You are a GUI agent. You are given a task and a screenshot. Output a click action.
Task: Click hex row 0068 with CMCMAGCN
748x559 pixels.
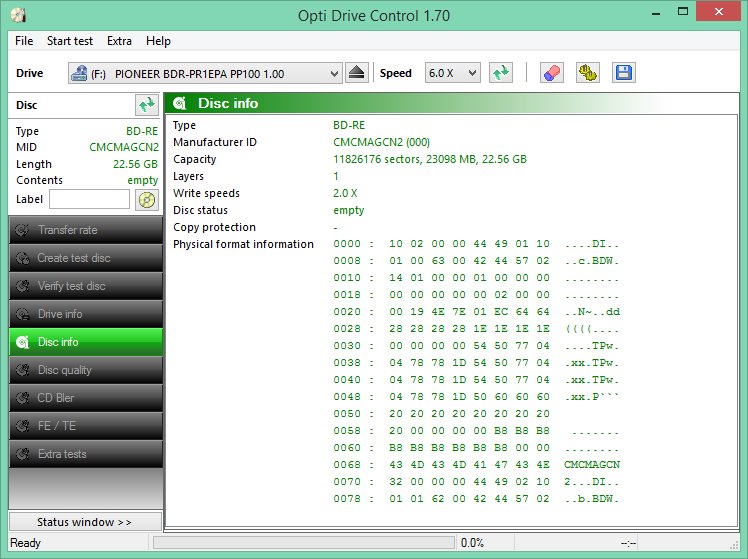[x=477, y=465]
